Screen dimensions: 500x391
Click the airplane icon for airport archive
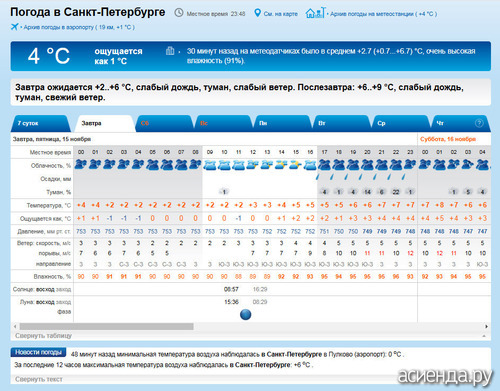14,27
